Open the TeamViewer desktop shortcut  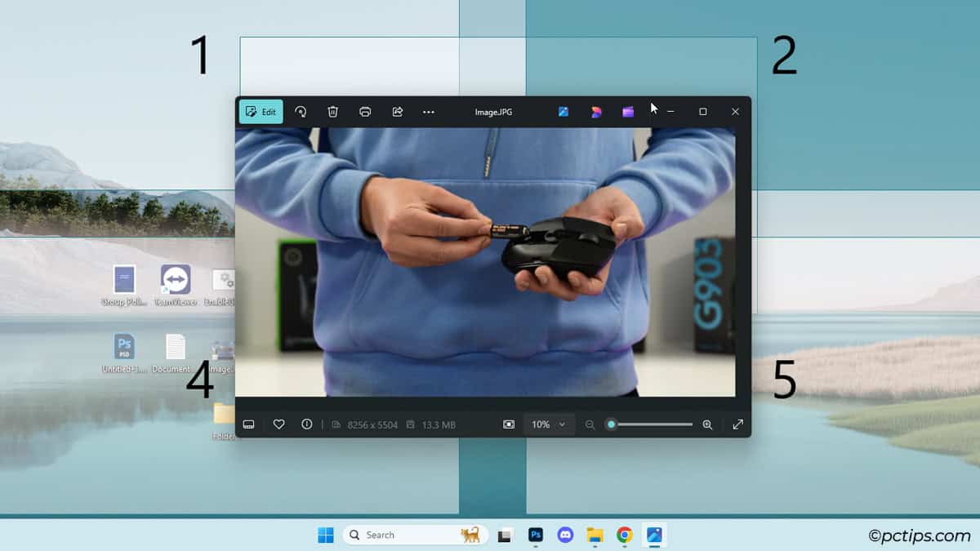pyautogui.click(x=176, y=280)
